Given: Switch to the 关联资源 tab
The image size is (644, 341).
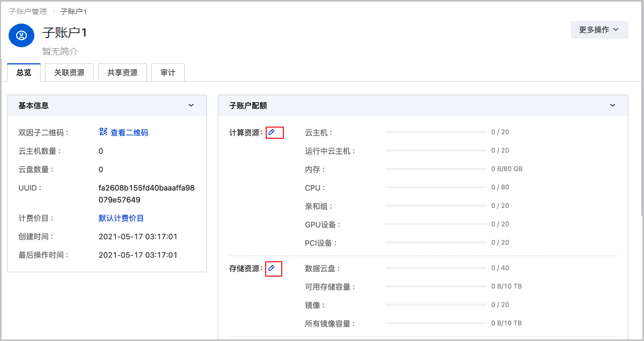Looking at the screenshot, I should pyautogui.click(x=69, y=73).
